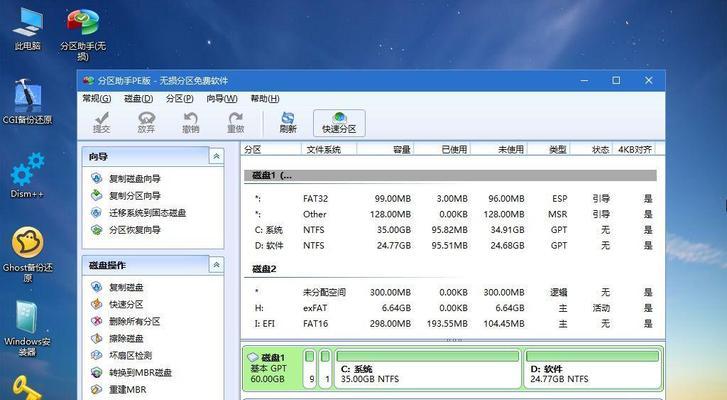Launch the Ghost备份还原 desktop shortcut

[x=27, y=254]
